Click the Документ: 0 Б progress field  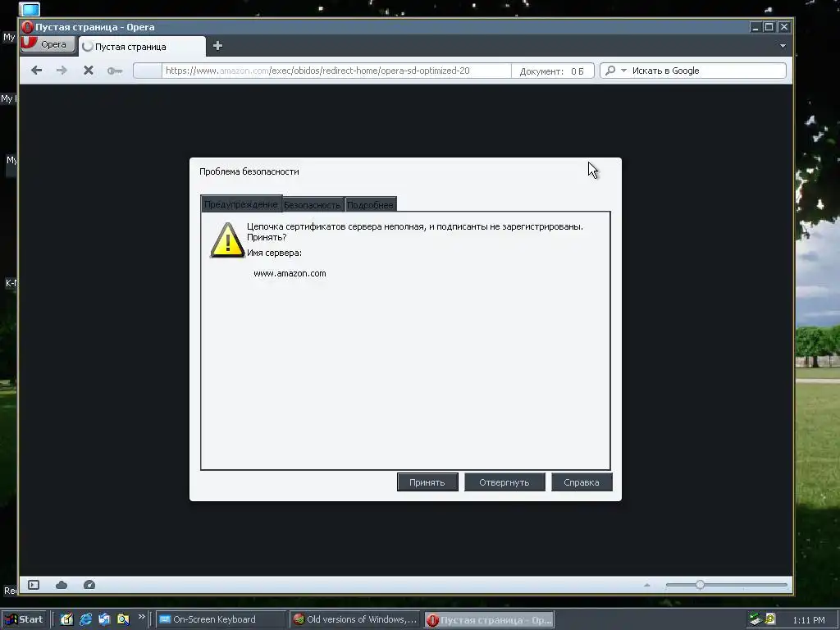(552, 71)
